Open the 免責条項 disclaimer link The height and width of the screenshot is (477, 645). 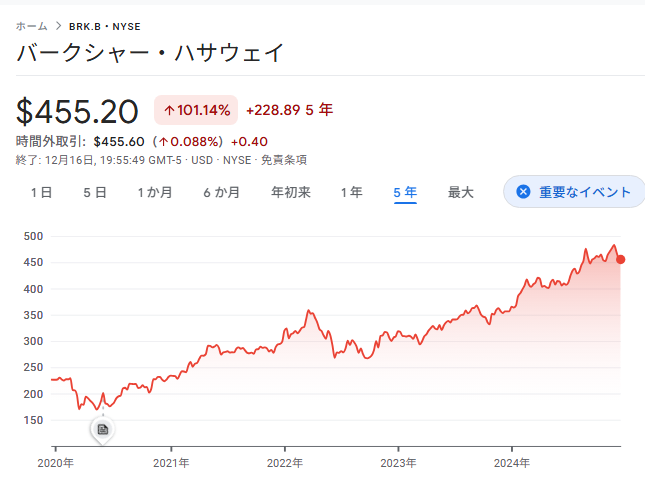pos(285,160)
